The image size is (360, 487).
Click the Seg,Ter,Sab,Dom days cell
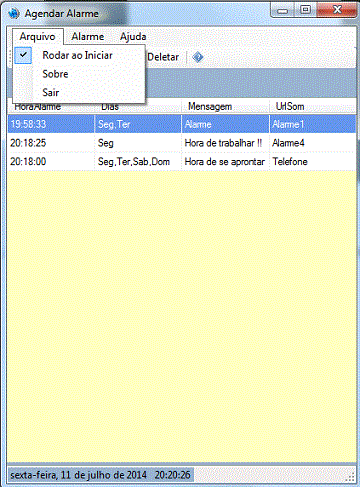[138, 162]
